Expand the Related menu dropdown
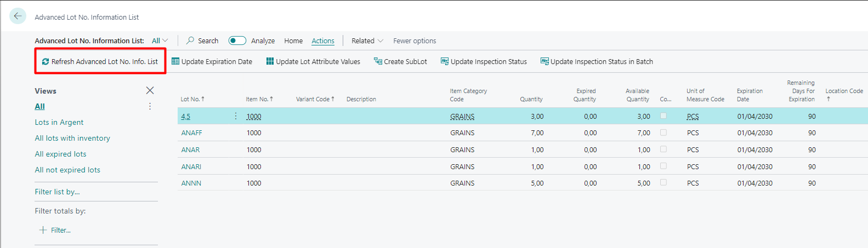The height and width of the screenshot is (248, 868). [367, 41]
